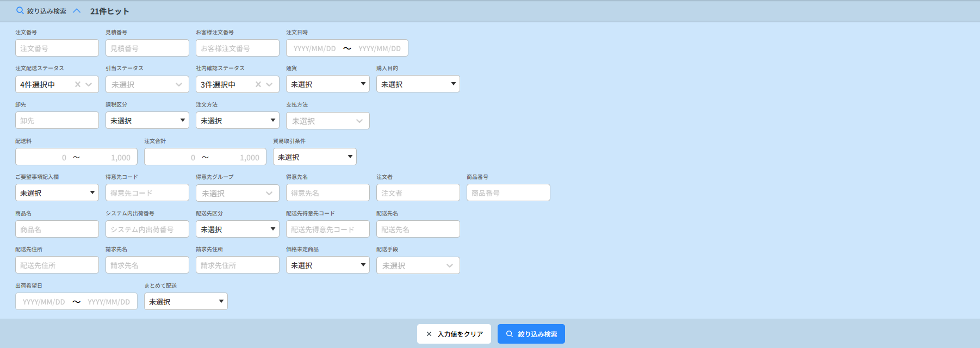
Task: Click the 注文日時 start date field
Action: (x=315, y=48)
